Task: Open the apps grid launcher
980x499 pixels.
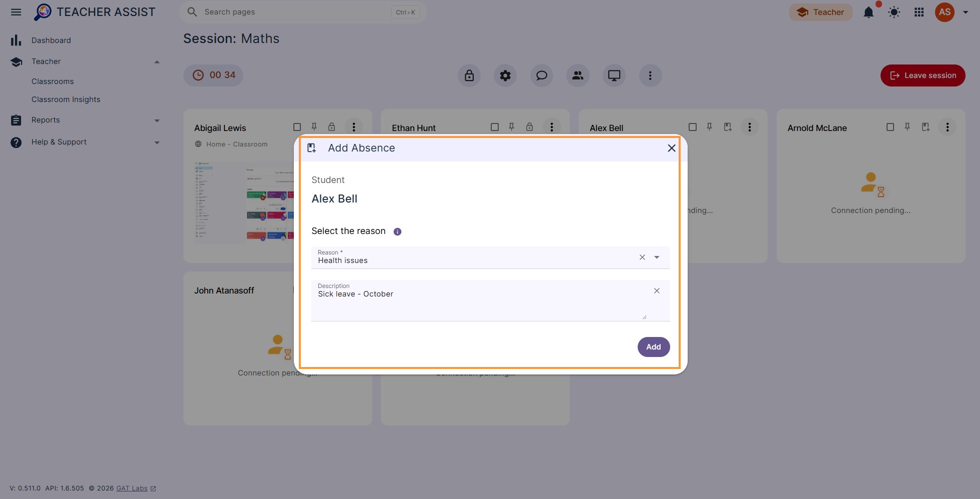Action: pyautogui.click(x=919, y=12)
